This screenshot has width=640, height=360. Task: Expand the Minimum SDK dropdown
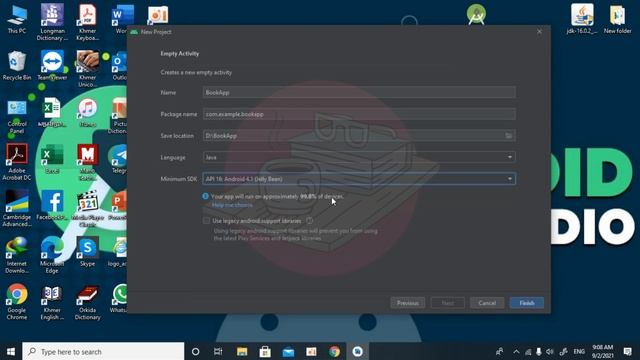[x=510, y=179]
